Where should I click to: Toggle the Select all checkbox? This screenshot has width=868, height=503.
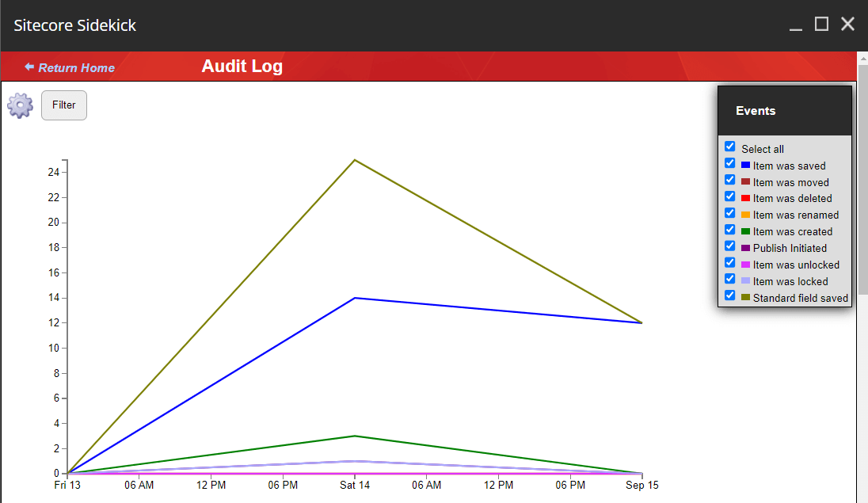[x=730, y=147]
